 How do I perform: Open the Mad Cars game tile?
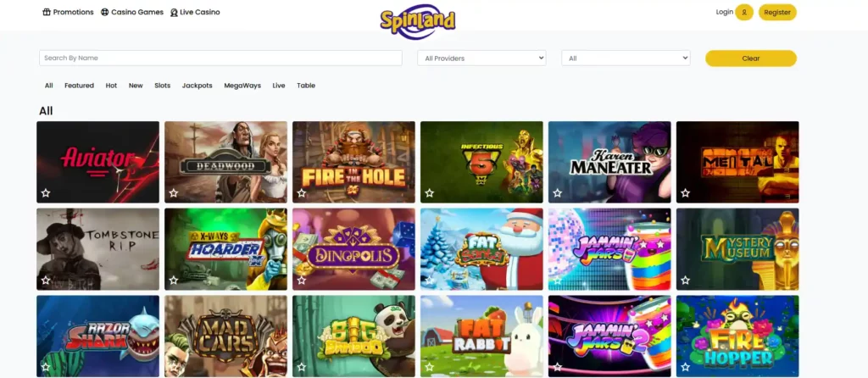point(225,336)
